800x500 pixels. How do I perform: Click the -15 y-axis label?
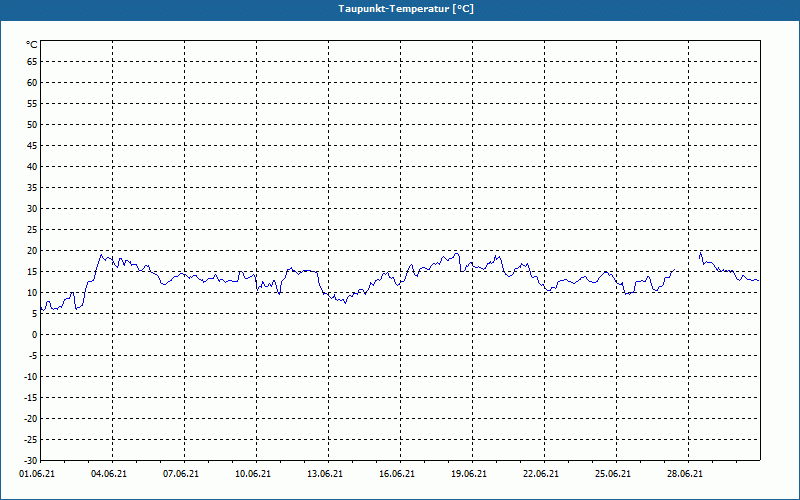[x=31, y=397]
